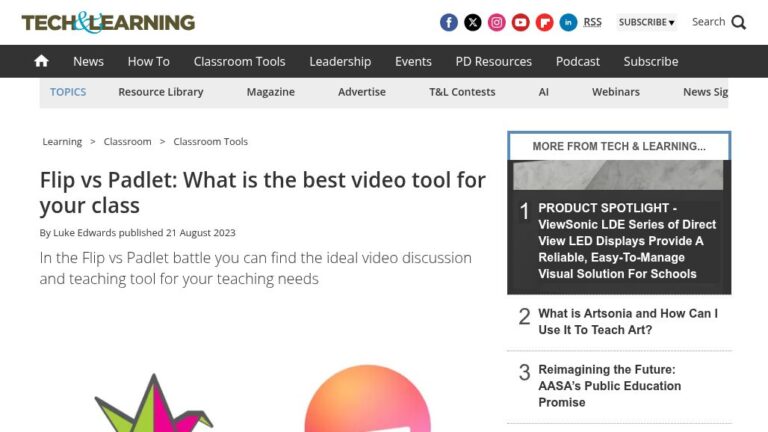Open the PD Resources menu

point(493,61)
